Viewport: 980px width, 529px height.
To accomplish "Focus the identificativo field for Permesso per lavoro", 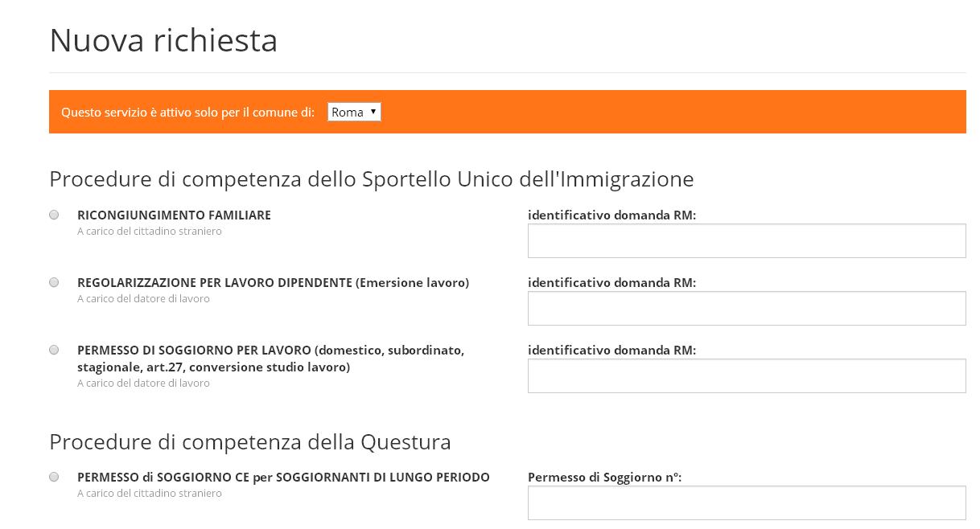I will (x=746, y=376).
